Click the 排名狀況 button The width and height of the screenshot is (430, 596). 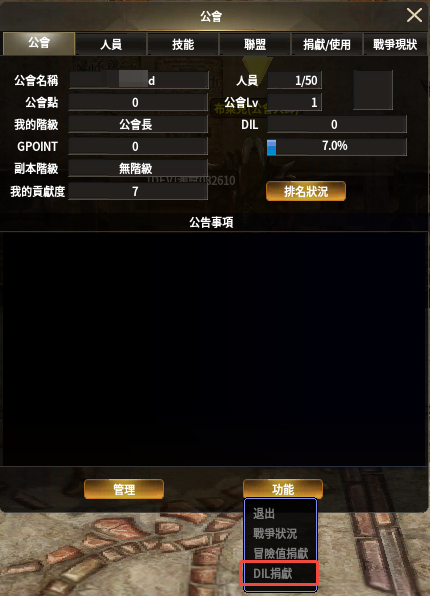coord(306,191)
